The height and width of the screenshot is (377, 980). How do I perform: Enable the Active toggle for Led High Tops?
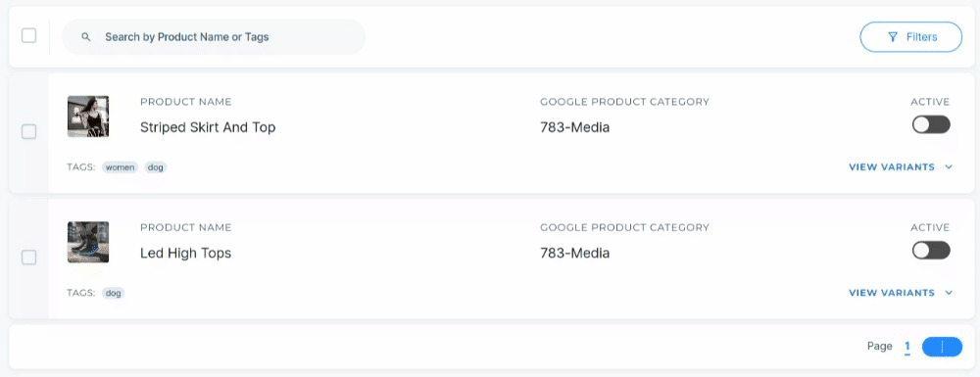click(931, 251)
